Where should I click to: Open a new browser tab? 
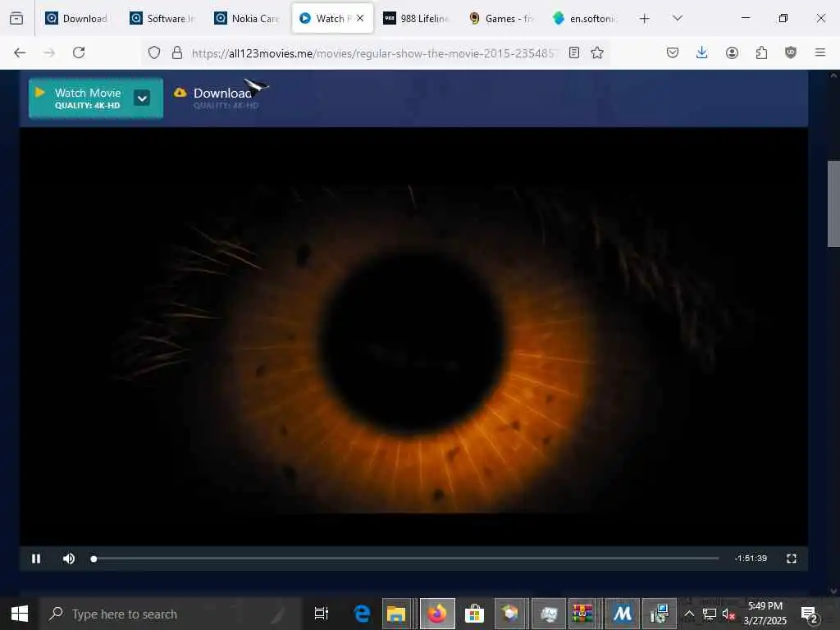point(645,19)
